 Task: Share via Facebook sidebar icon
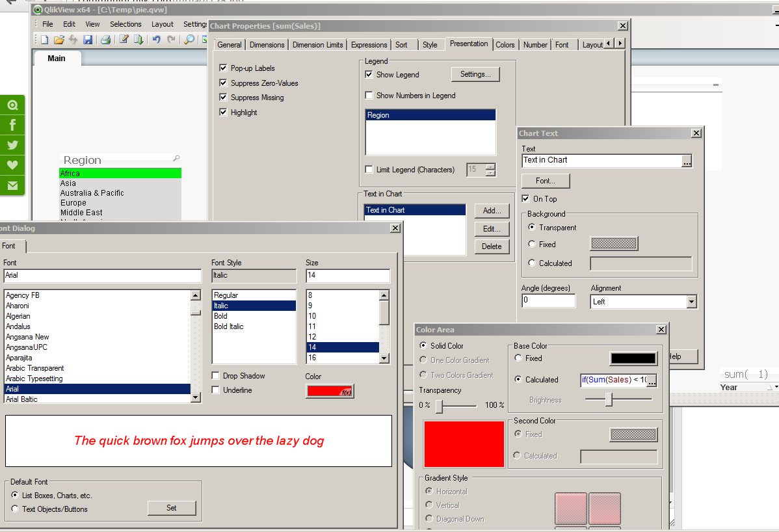point(12,125)
